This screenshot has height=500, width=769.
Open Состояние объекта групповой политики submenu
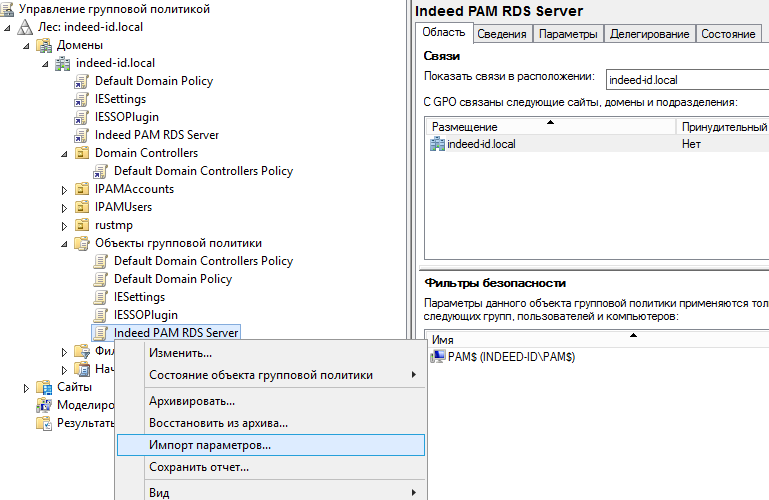pyautogui.click(x=260, y=375)
